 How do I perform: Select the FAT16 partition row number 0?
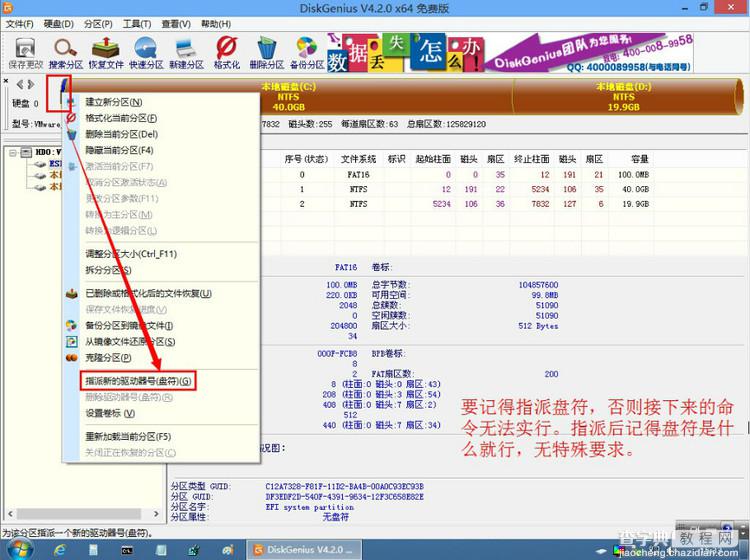457,175
